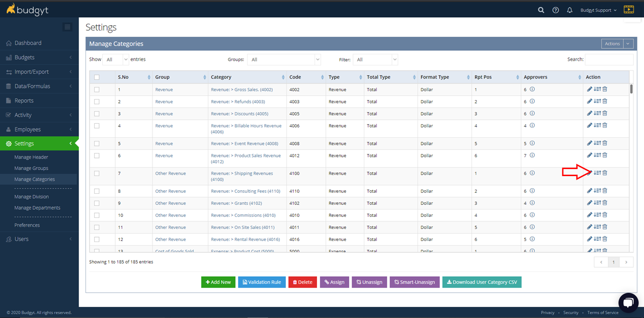Open the Reports sidebar menu item

[24, 101]
